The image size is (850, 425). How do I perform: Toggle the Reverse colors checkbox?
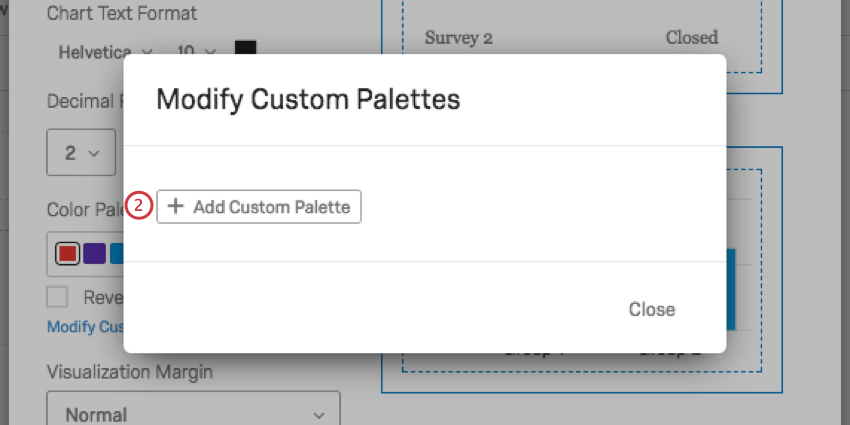click(58, 297)
